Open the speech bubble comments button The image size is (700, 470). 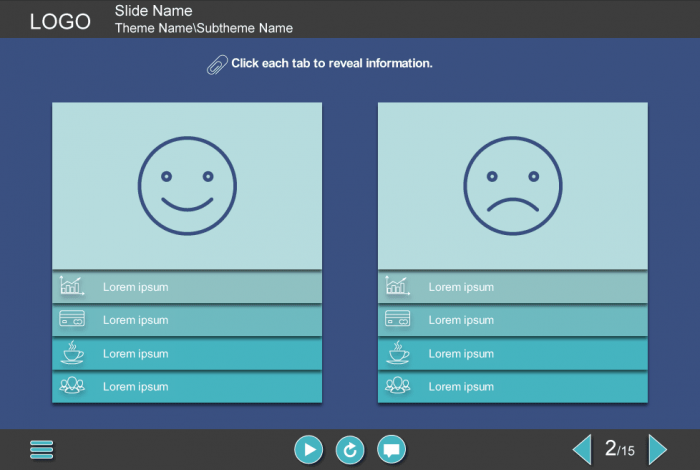coord(392,449)
